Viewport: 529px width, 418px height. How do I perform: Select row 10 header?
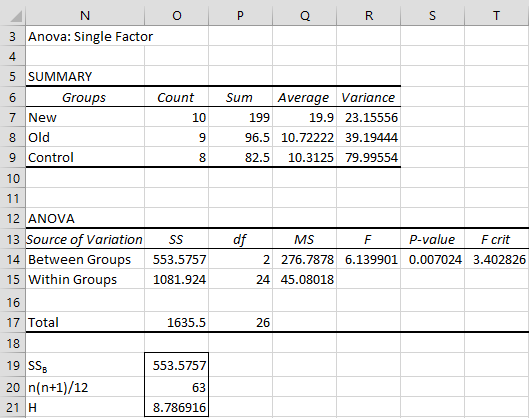pos(13,178)
